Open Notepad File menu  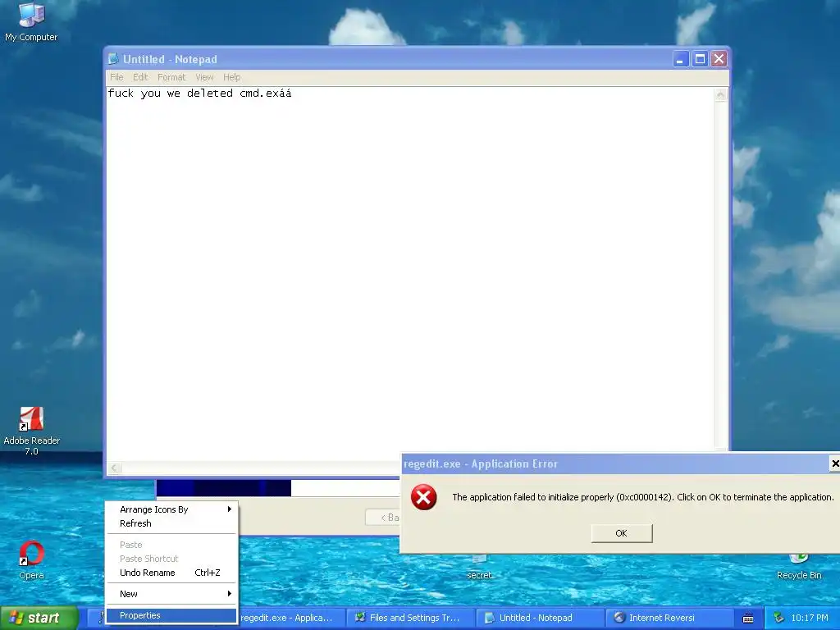coord(116,77)
